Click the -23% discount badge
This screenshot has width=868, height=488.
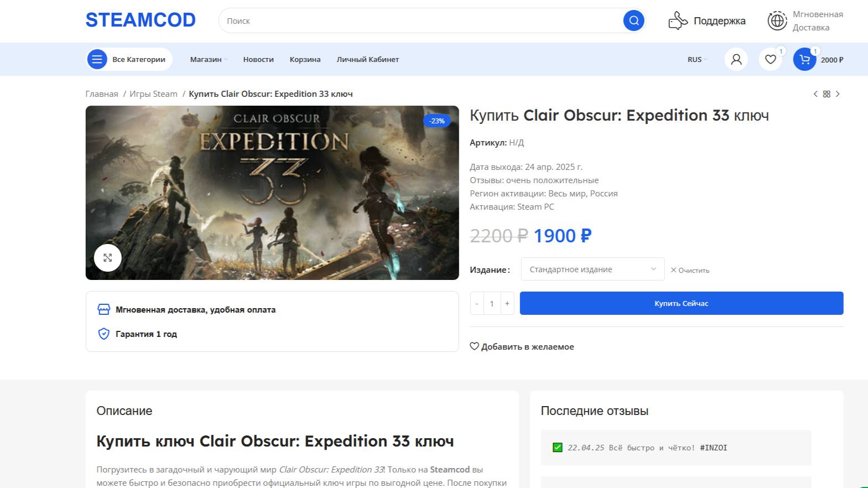coord(437,121)
